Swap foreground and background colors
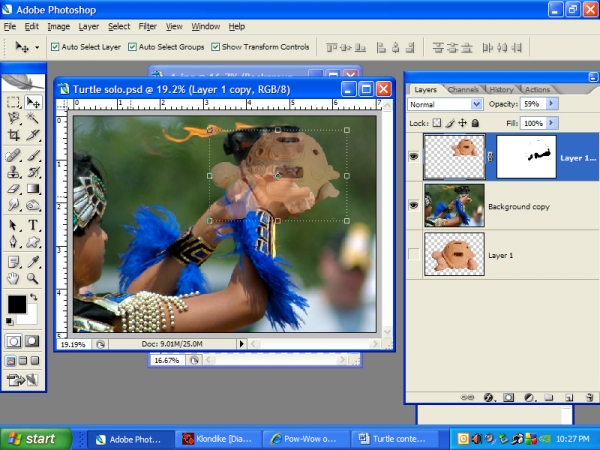 pyautogui.click(x=34, y=297)
